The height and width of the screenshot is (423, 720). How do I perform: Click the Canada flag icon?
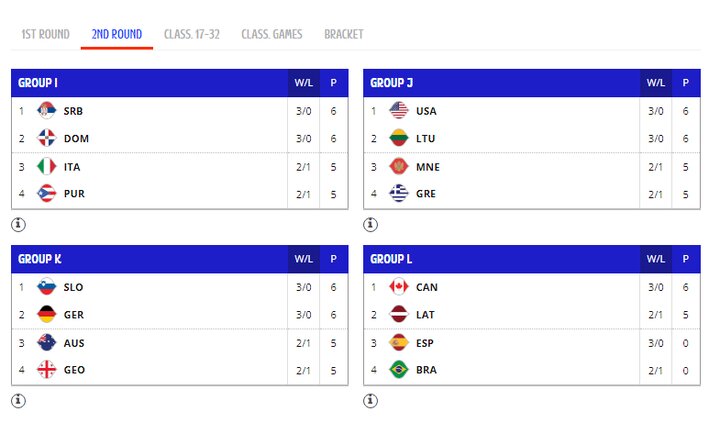point(398,287)
